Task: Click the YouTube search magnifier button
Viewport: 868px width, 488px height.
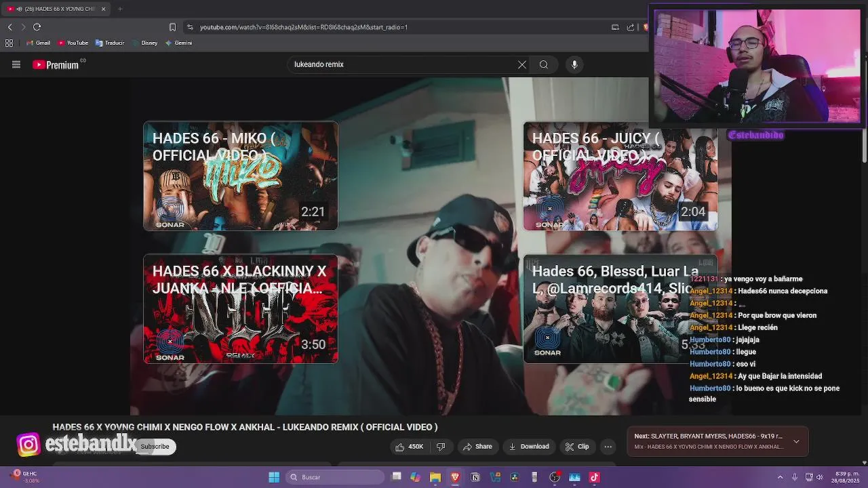Action: pyautogui.click(x=544, y=64)
